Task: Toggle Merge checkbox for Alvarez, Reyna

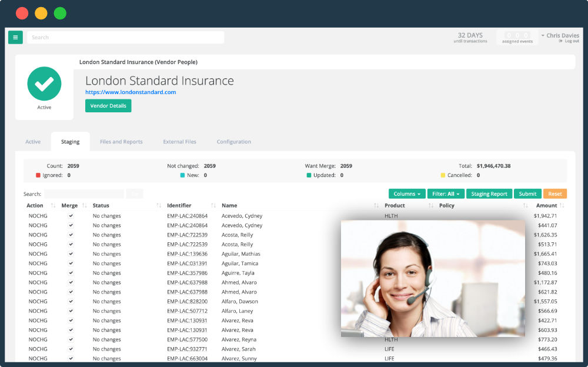Action: pos(71,339)
